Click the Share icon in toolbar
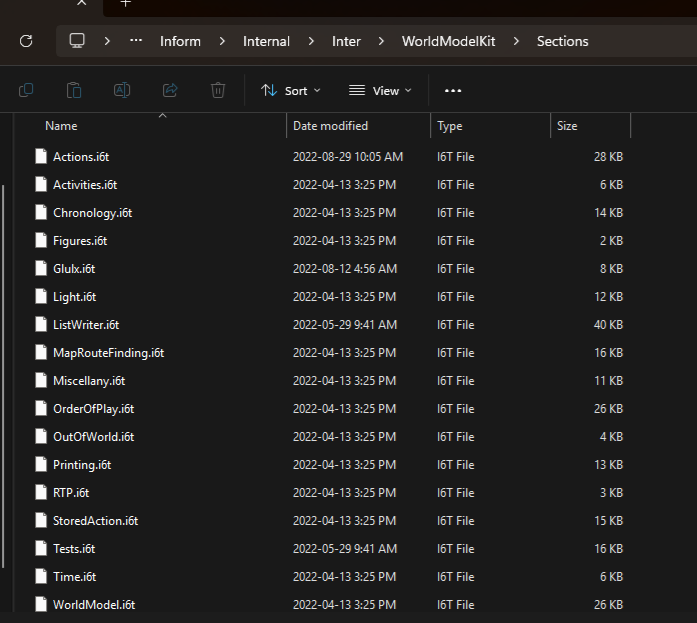Viewport: 697px width, 623px height. tap(170, 90)
